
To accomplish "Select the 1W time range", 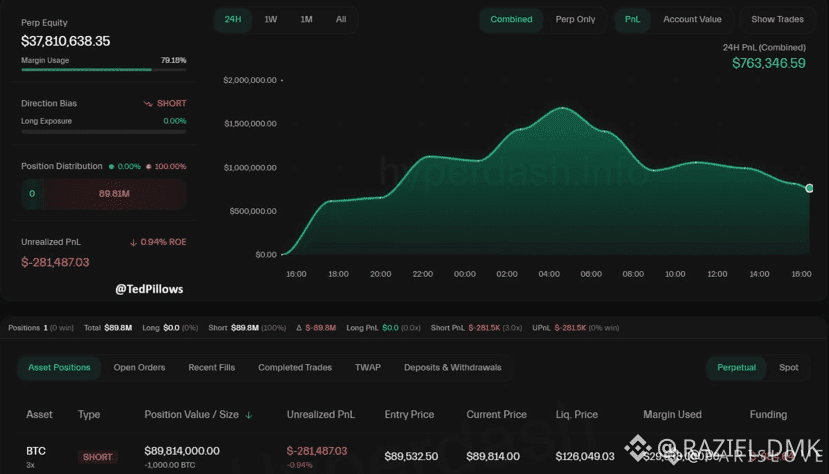I will click(x=271, y=20).
